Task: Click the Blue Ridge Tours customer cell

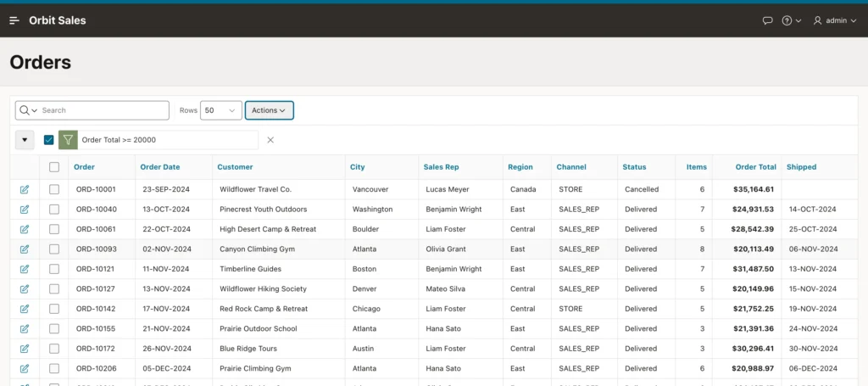Action: coord(248,349)
